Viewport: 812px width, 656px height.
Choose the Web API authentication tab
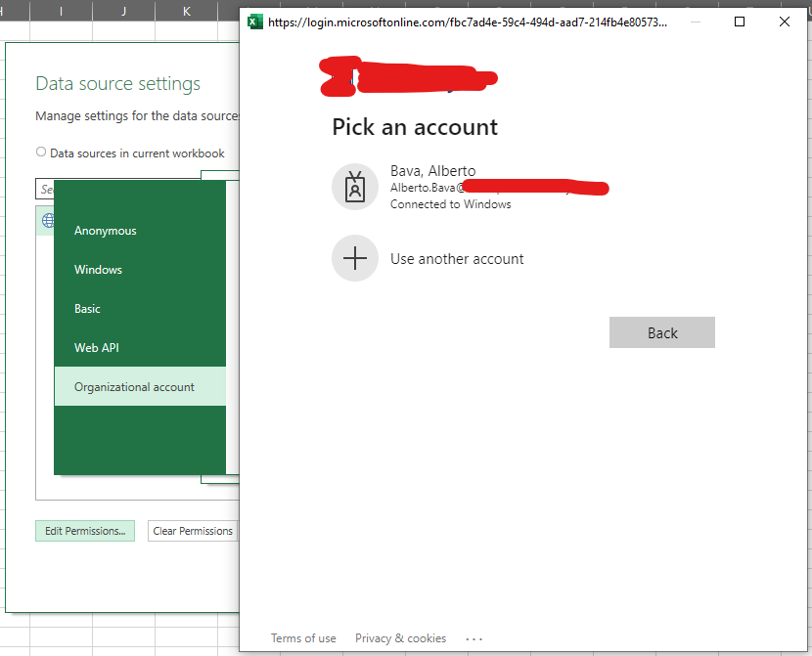pos(140,348)
